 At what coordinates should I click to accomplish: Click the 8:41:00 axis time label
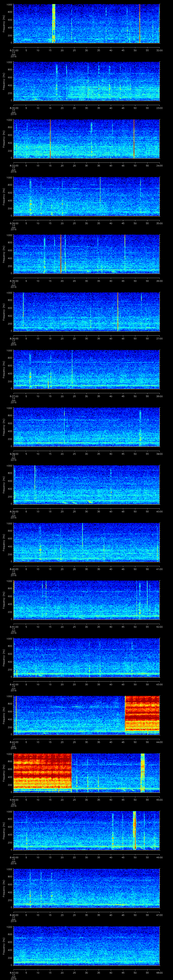pyautogui.click(x=14, y=627)
